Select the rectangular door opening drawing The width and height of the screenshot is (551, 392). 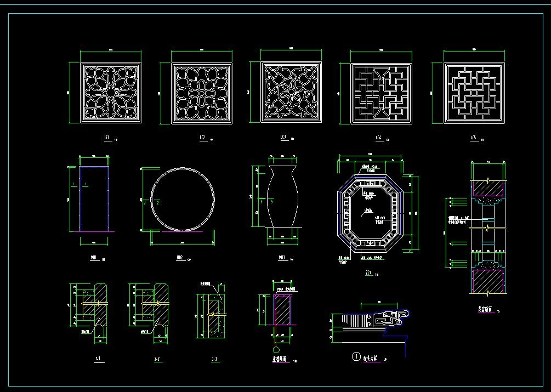(94, 198)
